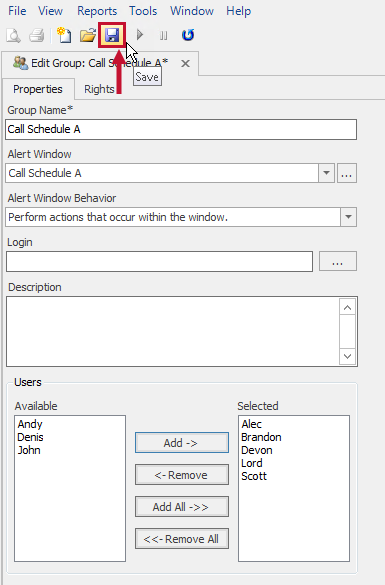The height and width of the screenshot is (585, 385).
Task: Click the <<- Remove All button
Action: click(x=182, y=539)
